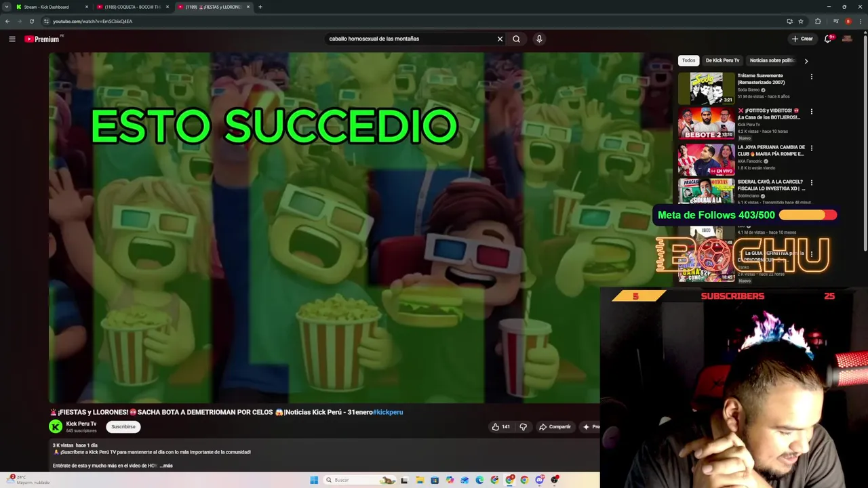Image resolution: width=868 pixels, height=488 pixels.
Task: Open options for SIDERAL CAYÓ video
Action: pos(811,182)
